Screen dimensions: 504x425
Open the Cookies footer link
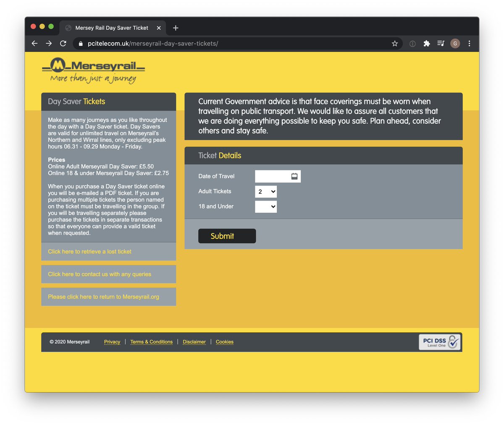point(225,342)
